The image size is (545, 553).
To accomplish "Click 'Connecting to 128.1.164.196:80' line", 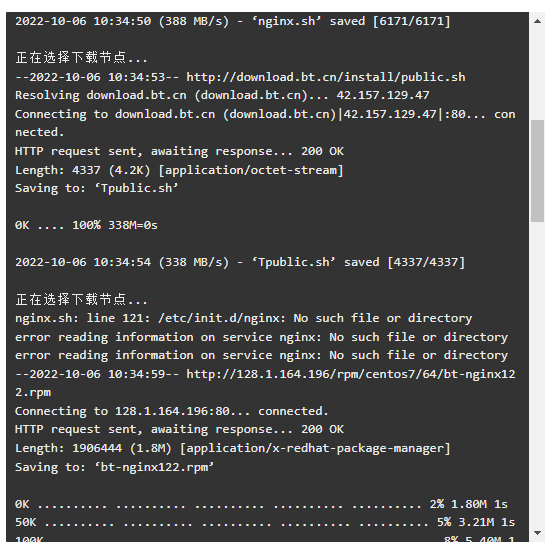I will [172, 411].
